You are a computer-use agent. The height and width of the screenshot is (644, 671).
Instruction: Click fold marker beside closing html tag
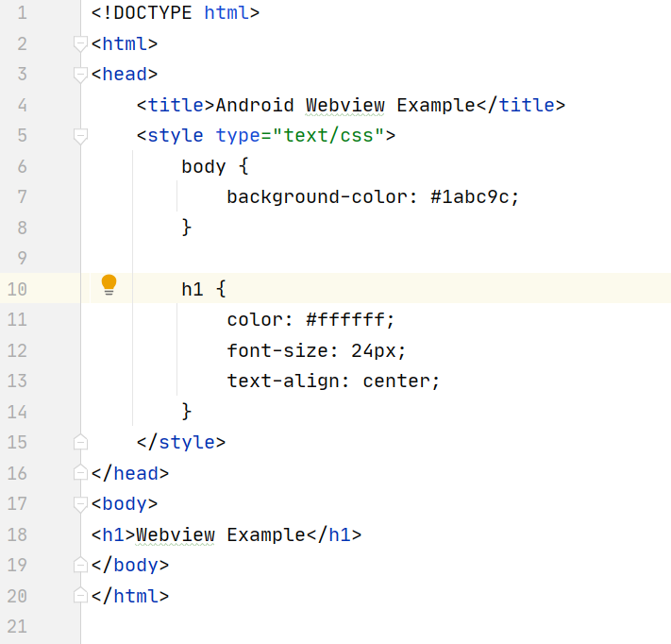(x=80, y=595)
